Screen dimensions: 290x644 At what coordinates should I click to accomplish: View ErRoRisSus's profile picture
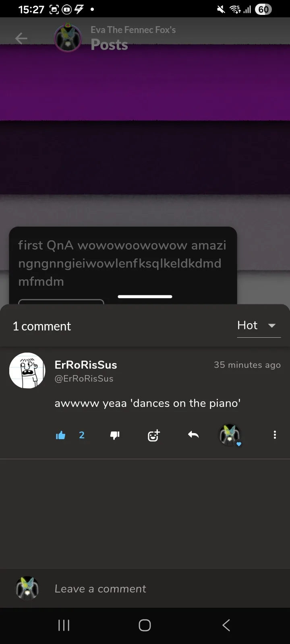tap(27, 371)
